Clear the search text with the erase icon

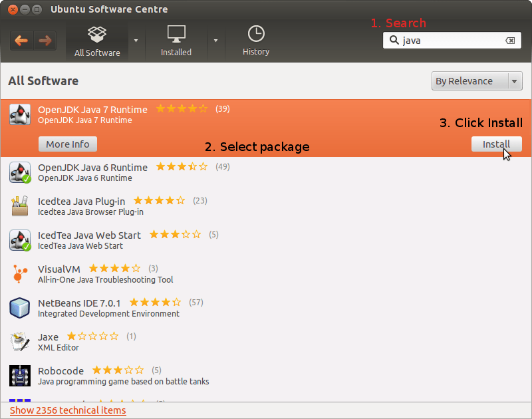[510, 41]
